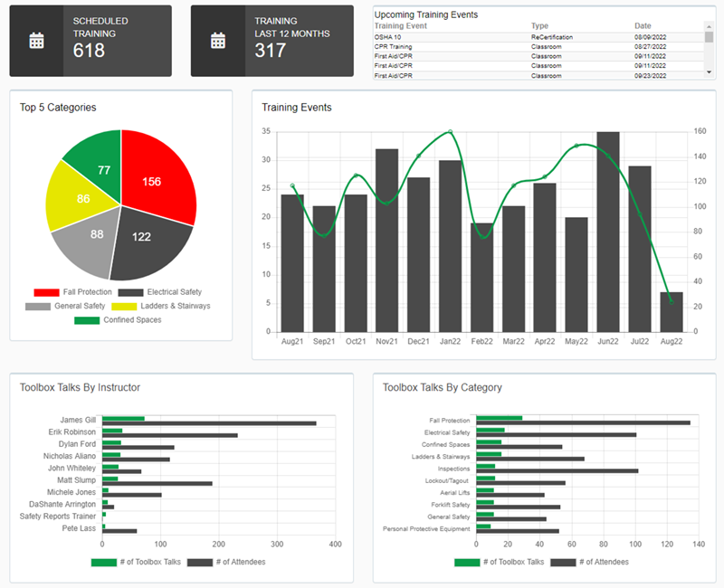Select the OSHA 10 training event row

click(538, 37)
